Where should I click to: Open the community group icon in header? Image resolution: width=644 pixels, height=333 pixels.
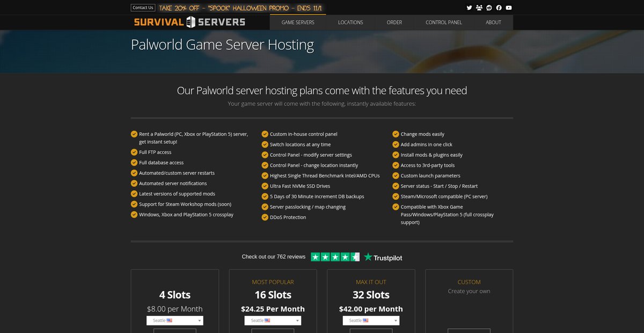point(479,8)
